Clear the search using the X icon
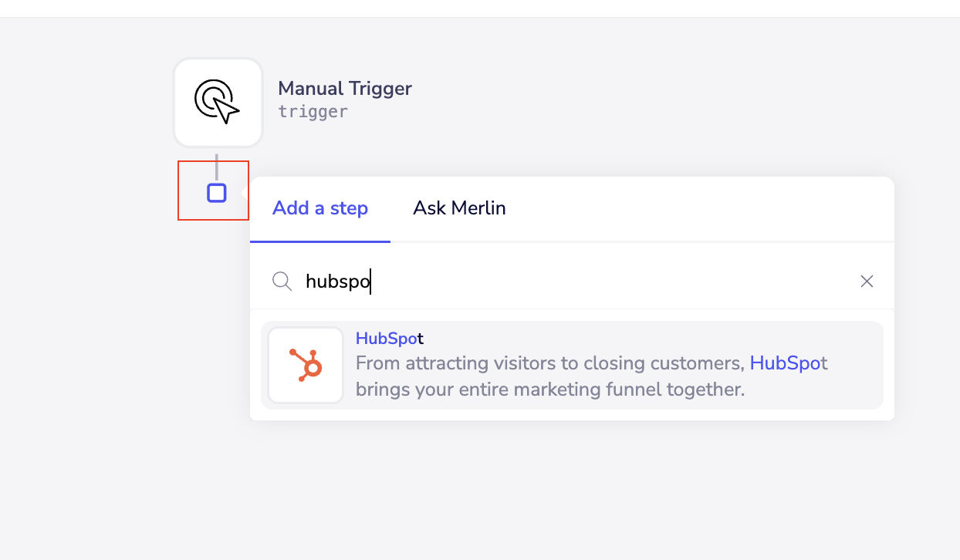Screen dimensions: 960x560 pos(867,281)
